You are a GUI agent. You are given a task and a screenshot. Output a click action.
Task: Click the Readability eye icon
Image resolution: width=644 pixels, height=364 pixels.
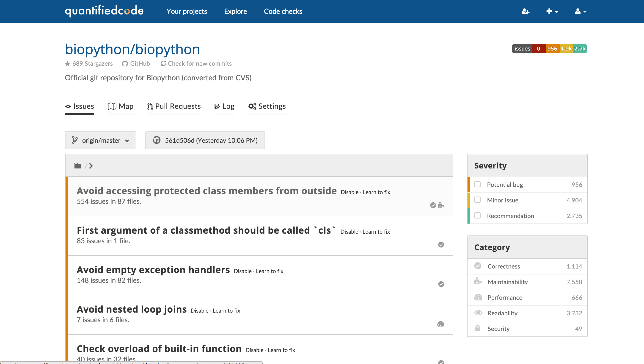pos(478,313)
